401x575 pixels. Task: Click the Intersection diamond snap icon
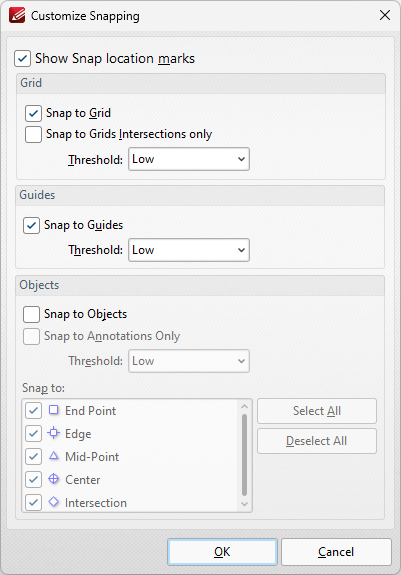coord(54,502)
